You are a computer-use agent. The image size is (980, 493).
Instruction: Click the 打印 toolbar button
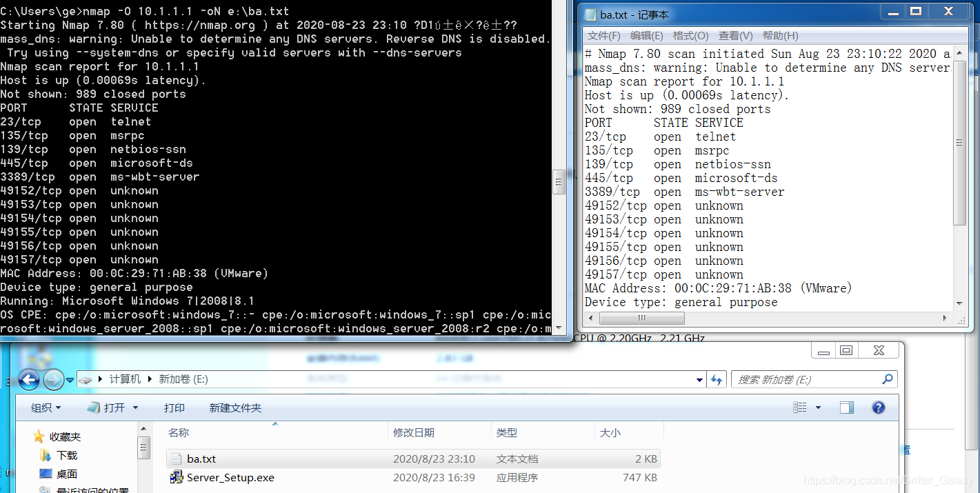[x=174, y=408]
